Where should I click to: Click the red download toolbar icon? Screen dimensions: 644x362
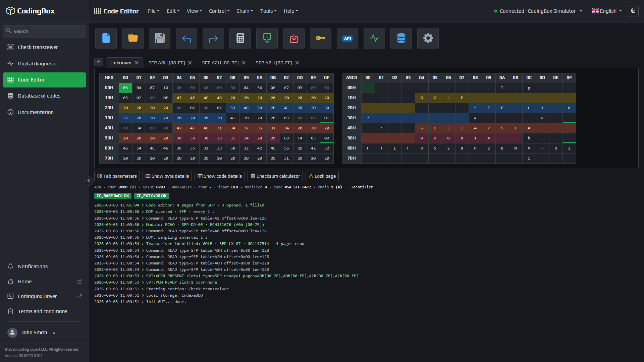click(294, 39)
